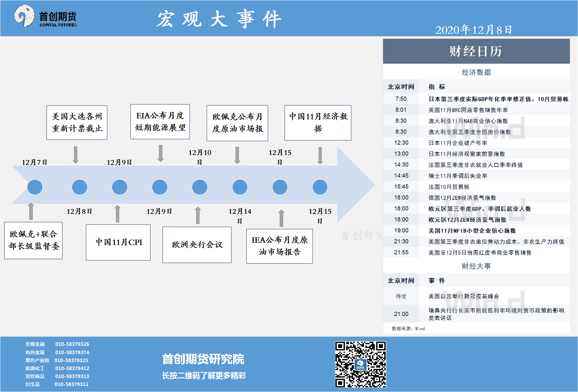Select the 21:30 美国第三季度非农单位劳动力成本 row
Screen dimensions: 578x392
(476, 241)
